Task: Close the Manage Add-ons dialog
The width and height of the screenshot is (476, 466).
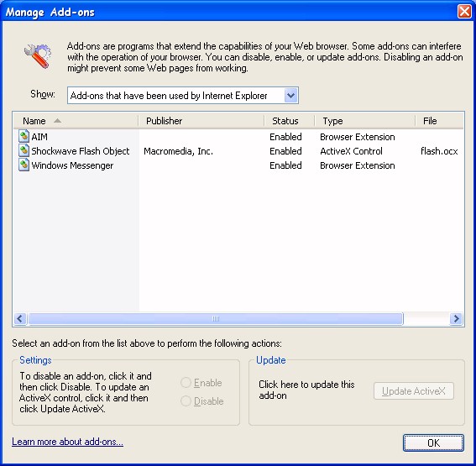Action: 464,12
